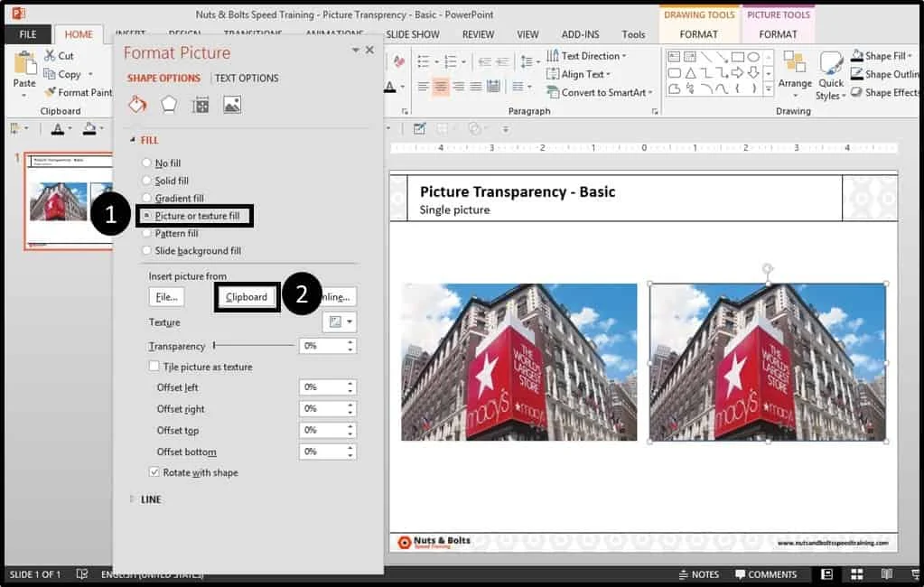Open Format Picture pane options arrow
Image resolution: width=924 pixels, height=587 pixels.
point(355,50)
